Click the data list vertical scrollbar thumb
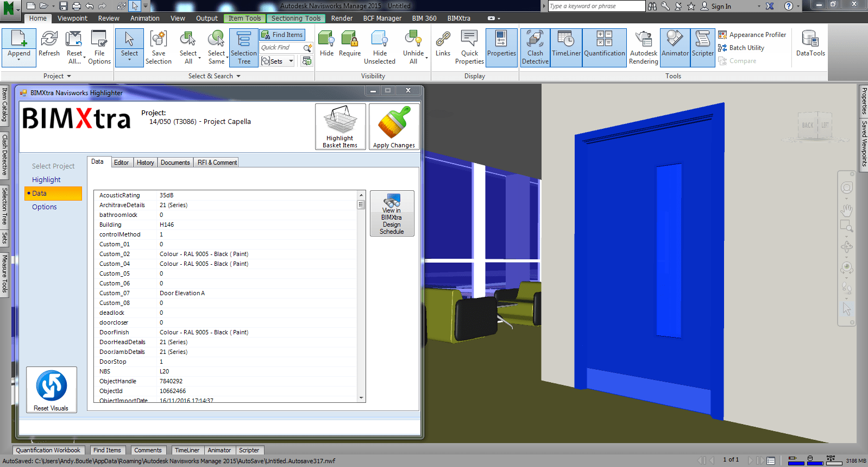Screen dimensions: 868x467 point(361,204)
